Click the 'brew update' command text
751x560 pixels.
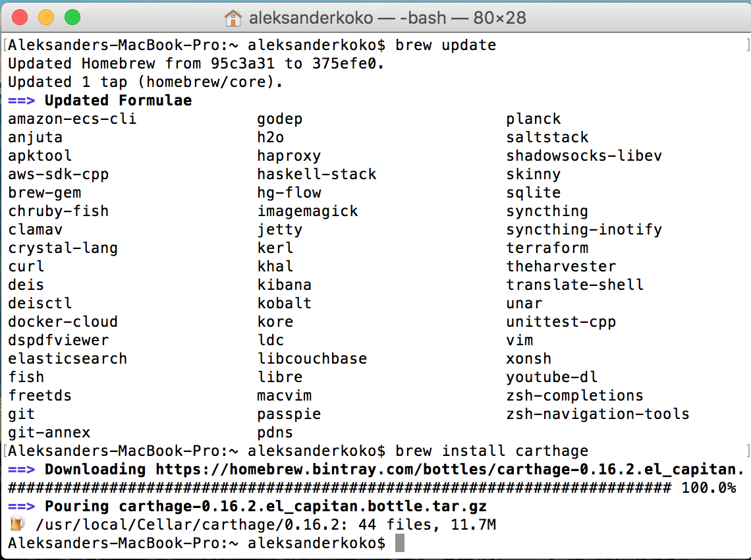click(x=445, y=45)
